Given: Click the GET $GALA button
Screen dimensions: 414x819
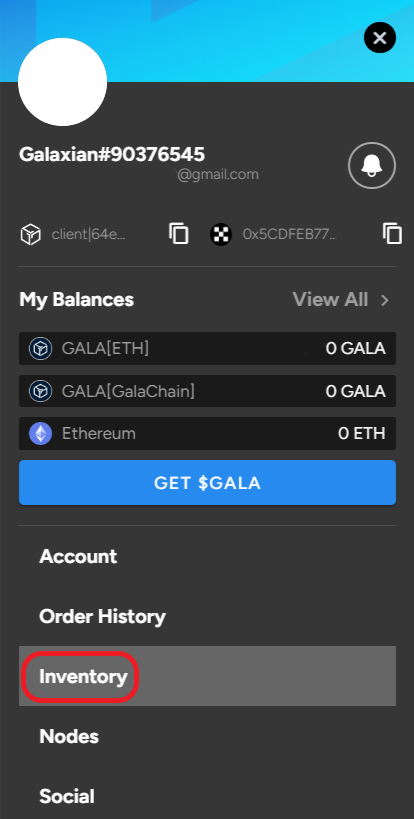Looking at the screenshot, I should coord(207,483).
